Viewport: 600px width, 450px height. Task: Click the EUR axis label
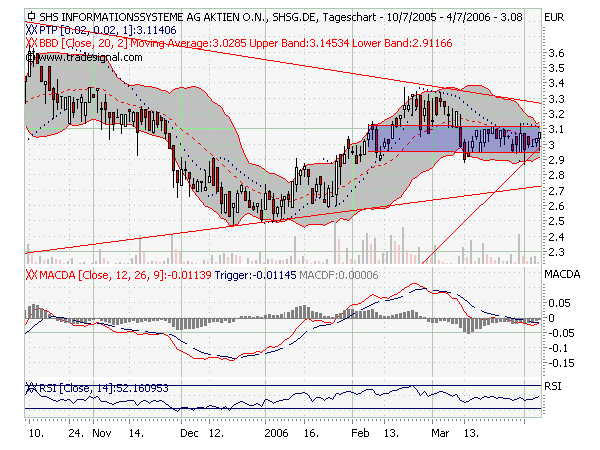pyautogui.click(x=554, y=17)
